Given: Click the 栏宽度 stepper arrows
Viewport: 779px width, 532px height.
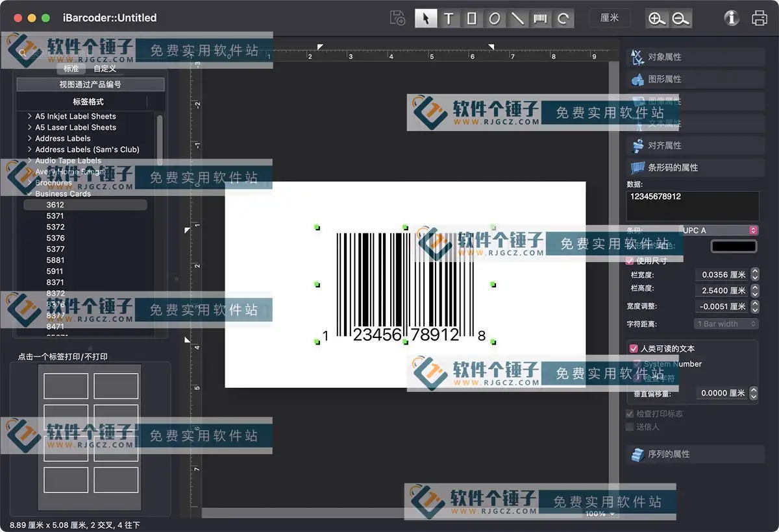Looking at the screenshot, I should point(754,275).
